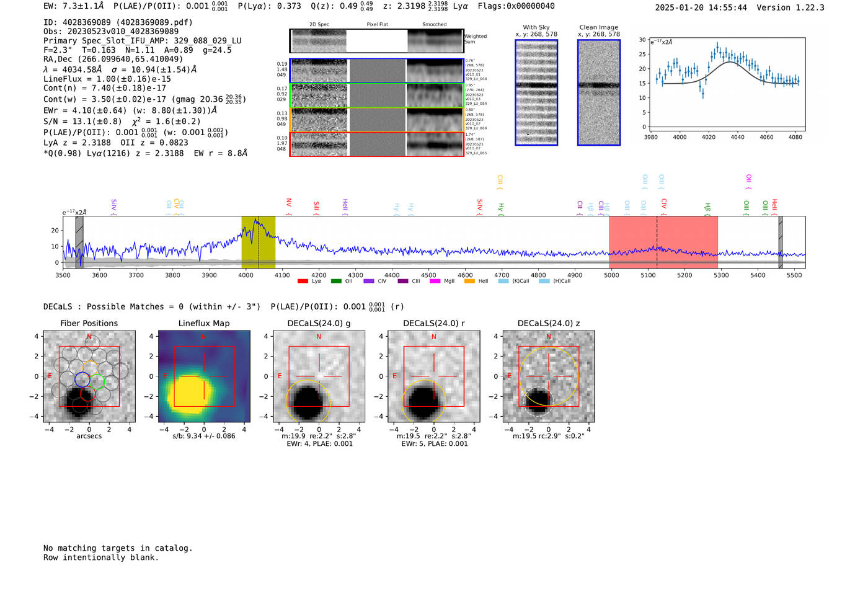This screenshot has height=591, width=868.
Task: Click the red shaded region around 5100Å
Action: point(663,242)
